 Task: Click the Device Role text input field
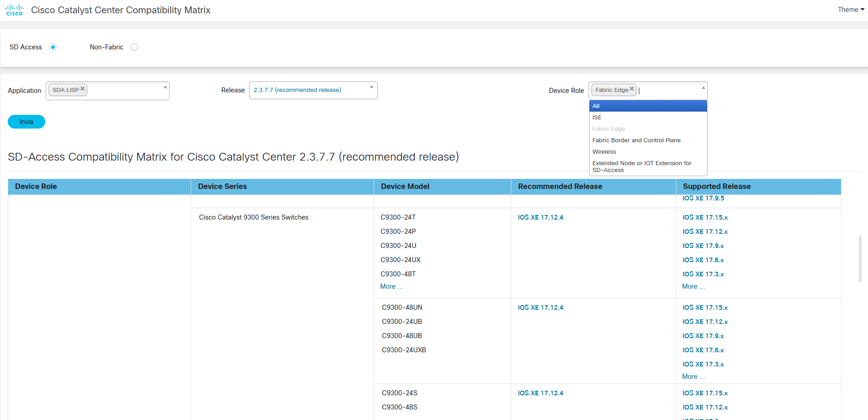click(x=668, y=91)
